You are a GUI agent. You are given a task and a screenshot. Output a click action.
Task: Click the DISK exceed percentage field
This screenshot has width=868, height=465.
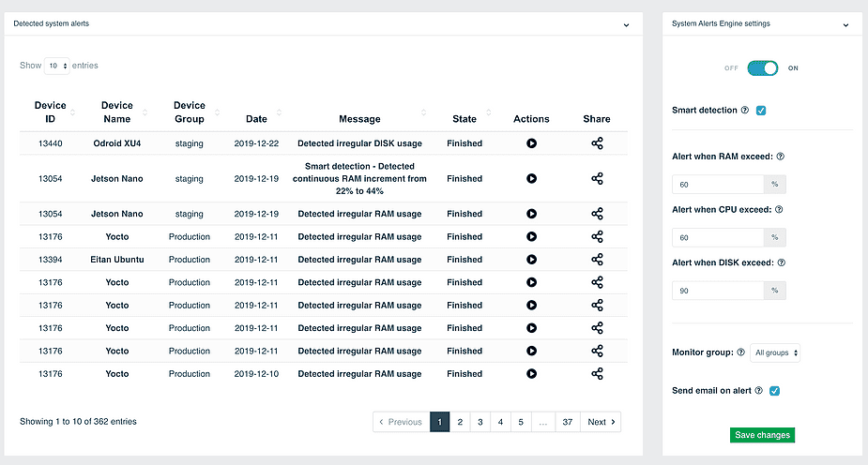[718, 291]
